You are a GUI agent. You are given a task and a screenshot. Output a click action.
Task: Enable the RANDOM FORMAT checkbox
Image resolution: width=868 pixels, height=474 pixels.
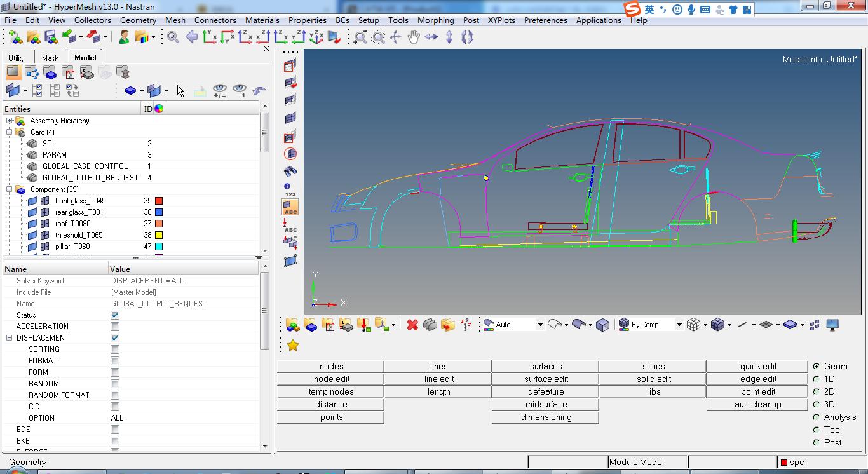pyautogui.click(x=115, y=395)
